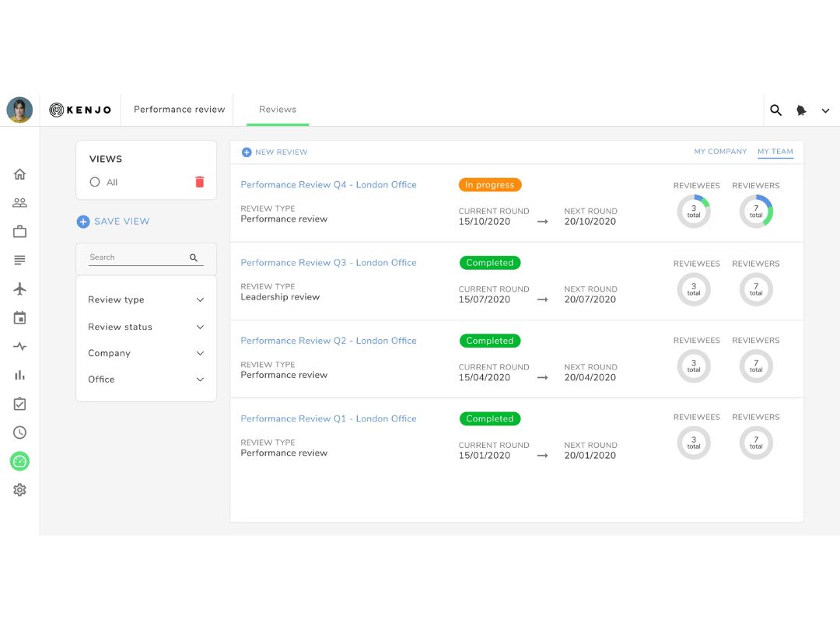Open the airplane time-off icon

point(19,289)
